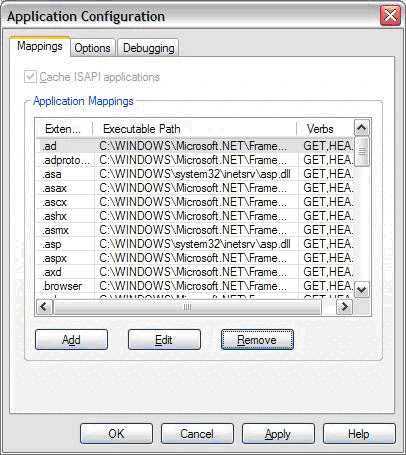Apply the configuration changes
This screenshot has height=455, width=406.
tap(278, 434)
